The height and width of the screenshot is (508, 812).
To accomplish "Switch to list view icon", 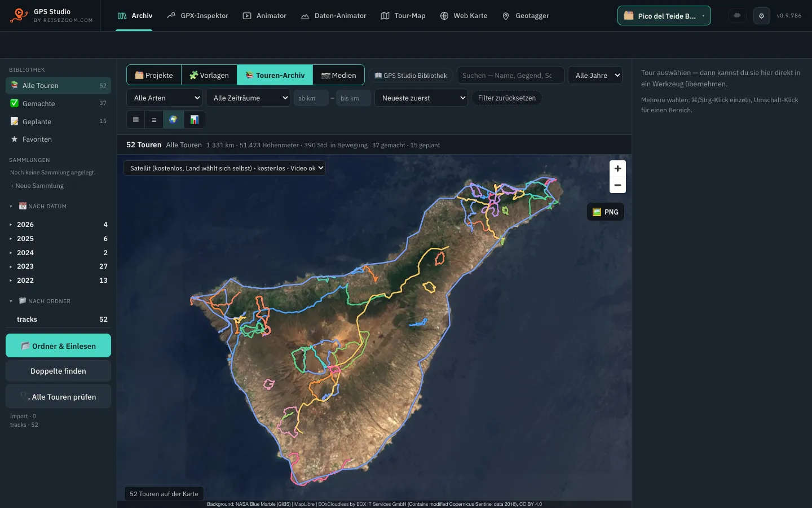I will [x=154, y=120].
